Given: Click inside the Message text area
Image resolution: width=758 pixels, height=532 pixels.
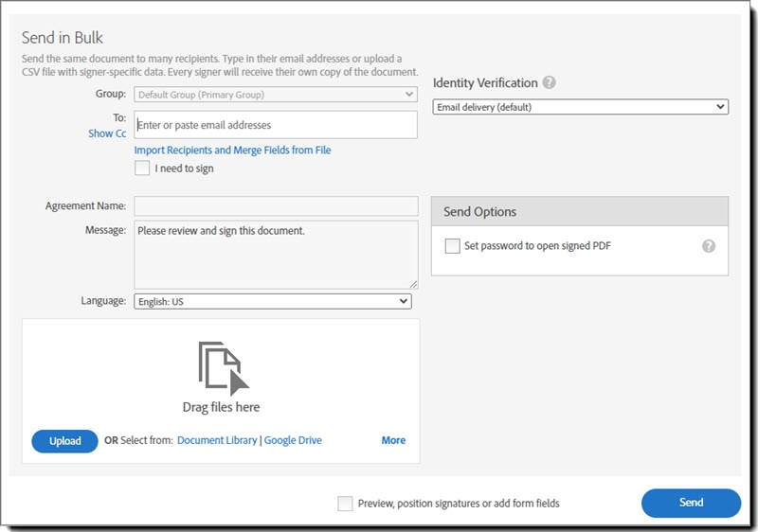Looking at the screenshot, I should pos(276,254).
